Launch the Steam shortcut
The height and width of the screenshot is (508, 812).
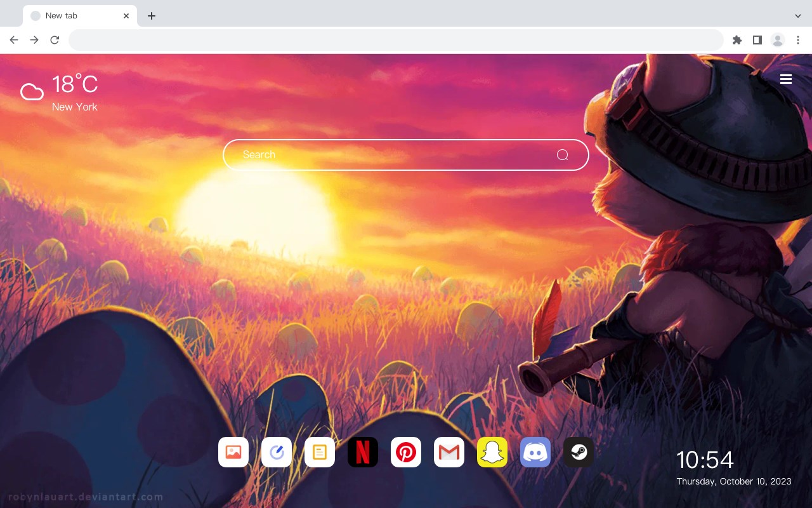(x=579, y=452)
